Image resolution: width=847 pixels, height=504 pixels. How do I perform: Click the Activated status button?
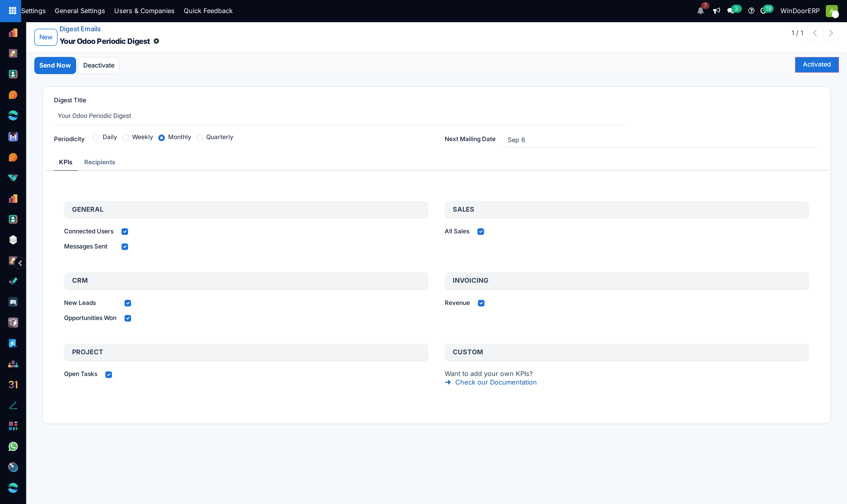[816, 65]
